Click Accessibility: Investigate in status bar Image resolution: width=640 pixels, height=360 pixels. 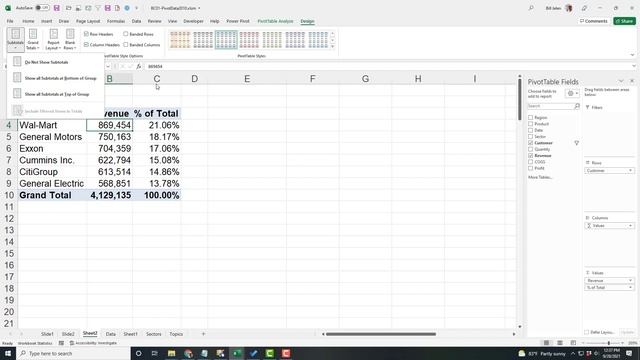pos(93,343)
